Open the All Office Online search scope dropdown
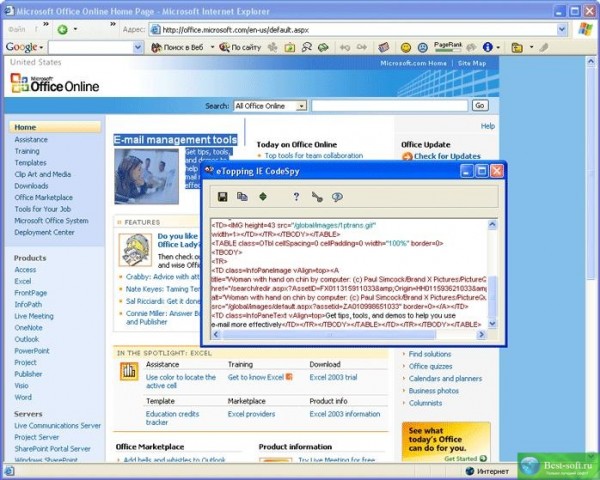The height and width of the screenshot is (480, 600). (x=302, y=106)
